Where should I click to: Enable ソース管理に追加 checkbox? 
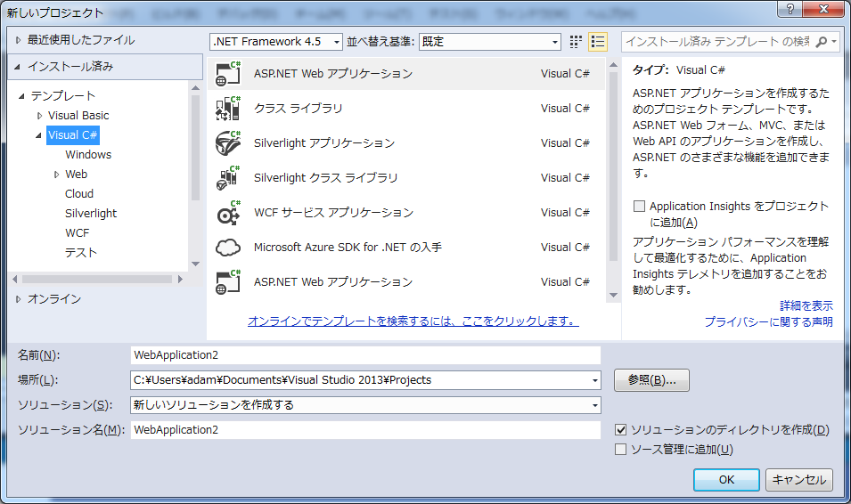tap(620, 449)
